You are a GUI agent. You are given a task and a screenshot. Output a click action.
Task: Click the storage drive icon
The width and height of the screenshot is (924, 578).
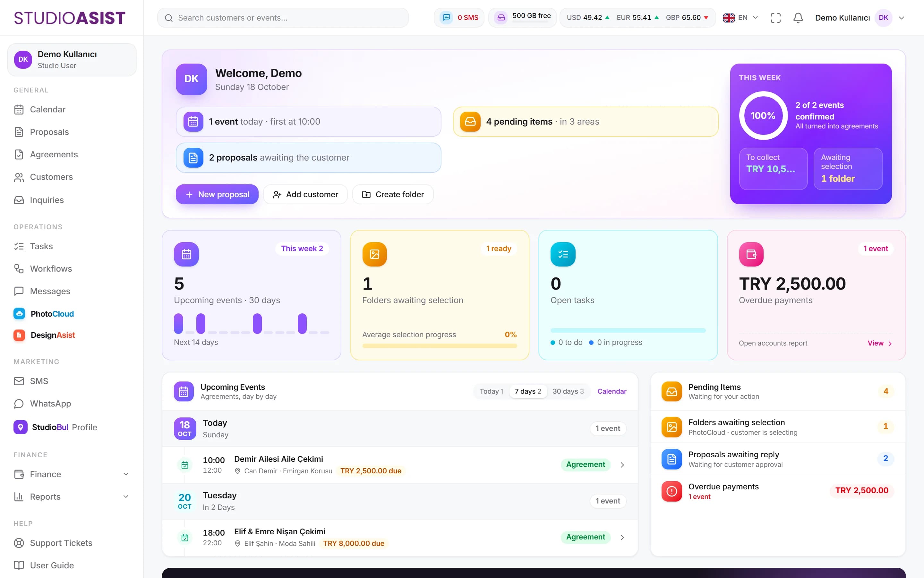(x=501, y=18)
